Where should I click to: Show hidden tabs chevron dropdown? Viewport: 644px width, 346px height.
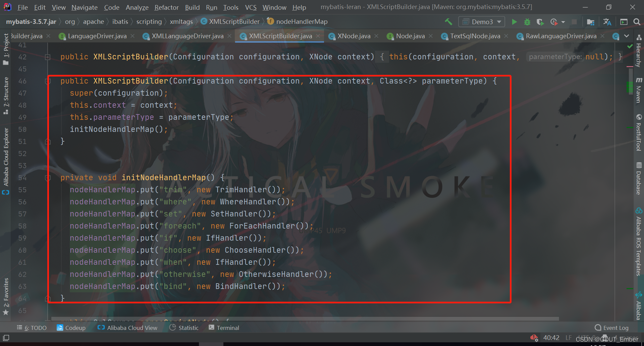click(x=627, y=36)
